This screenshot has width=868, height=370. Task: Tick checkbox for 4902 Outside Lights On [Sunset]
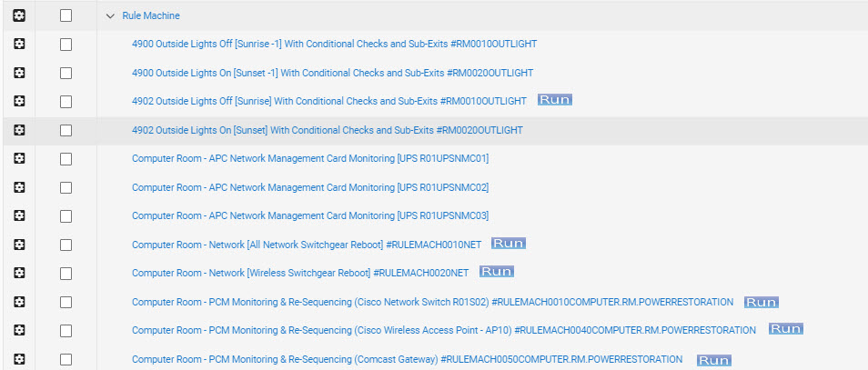click(x=66, y=130)
